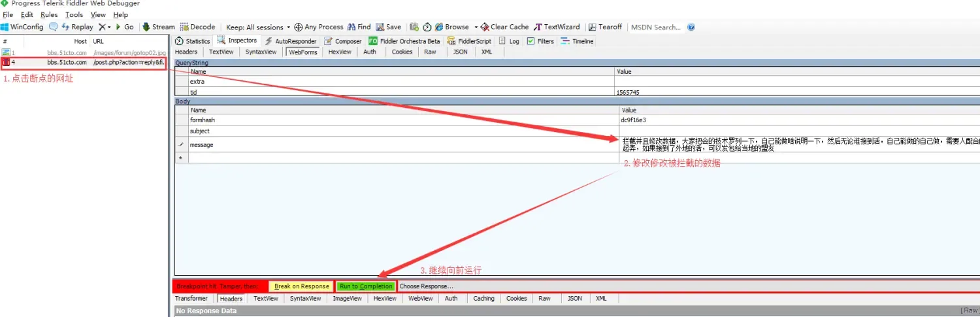Expand the Keep: All sessions dropdown
The width and height of the screenshot is (980, 317).
pyautogui.click(x=258, y=27)
